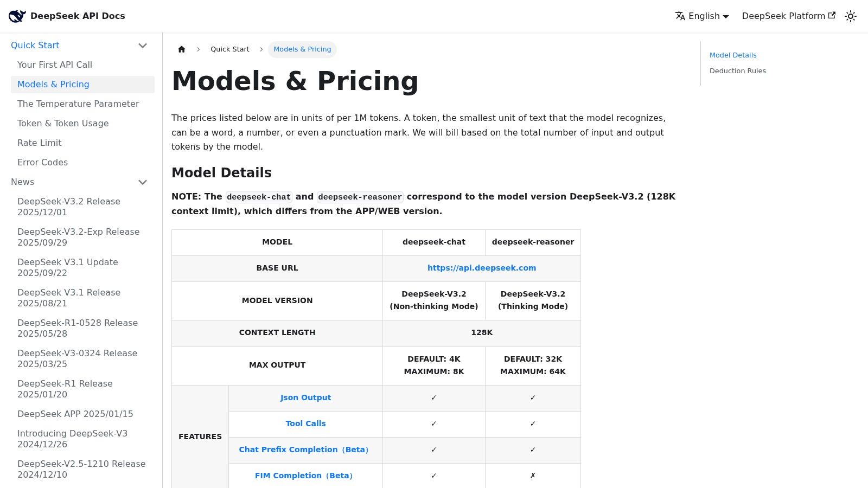Click the FEATURES row label
Image resolution: width=868 pixels, height=488 pixels.
click(200, 436)
